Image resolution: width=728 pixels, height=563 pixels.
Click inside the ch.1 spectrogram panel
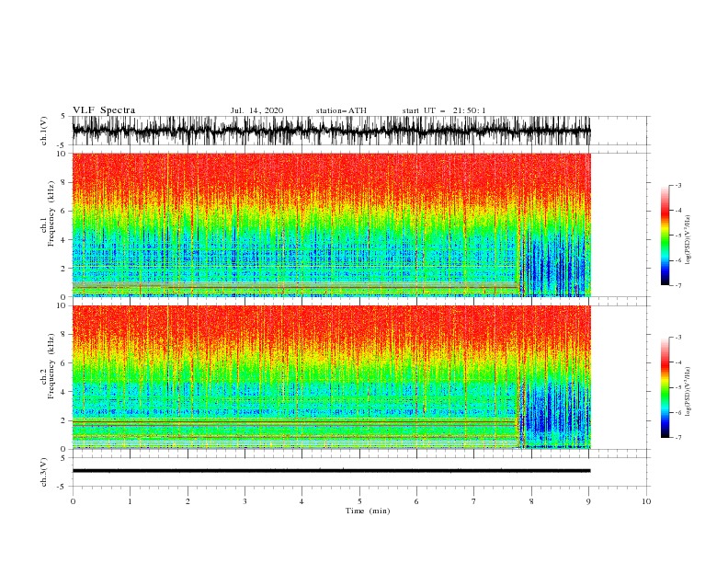click(332, 224)
